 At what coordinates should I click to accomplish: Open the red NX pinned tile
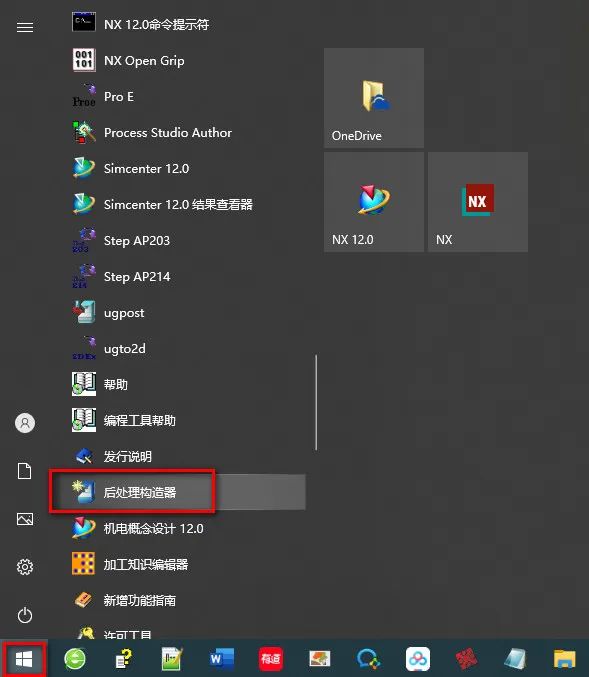(x=478, y=202)
